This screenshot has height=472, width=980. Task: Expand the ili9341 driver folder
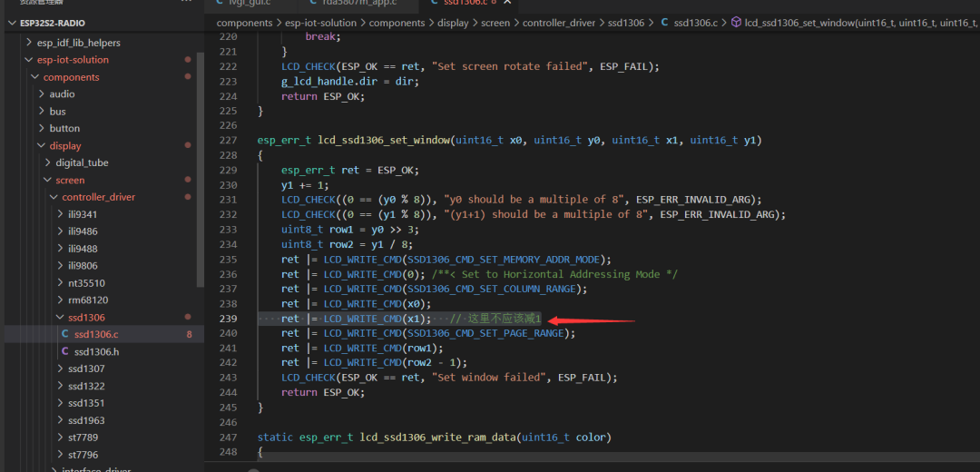pos(60,214)
